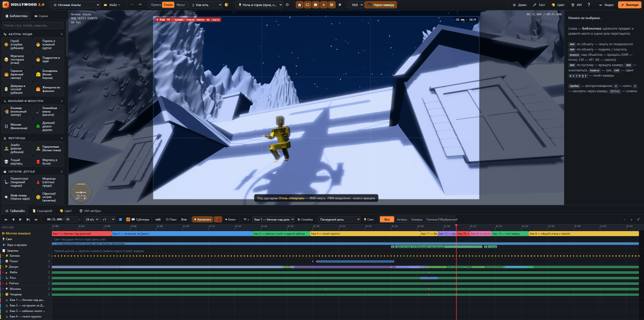Toggle the Subtitles checkbox
Viewport: 644px width, 320px height.
pyautogui.click(x=128, y=219)
